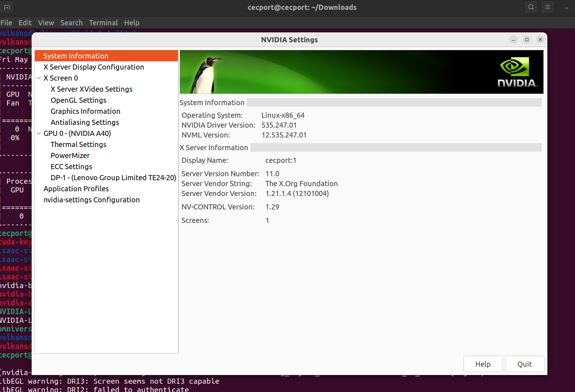This screenshot has width=575, height=392.
Task: Click the display name cecport:1 value
Action: pos(281,160)
